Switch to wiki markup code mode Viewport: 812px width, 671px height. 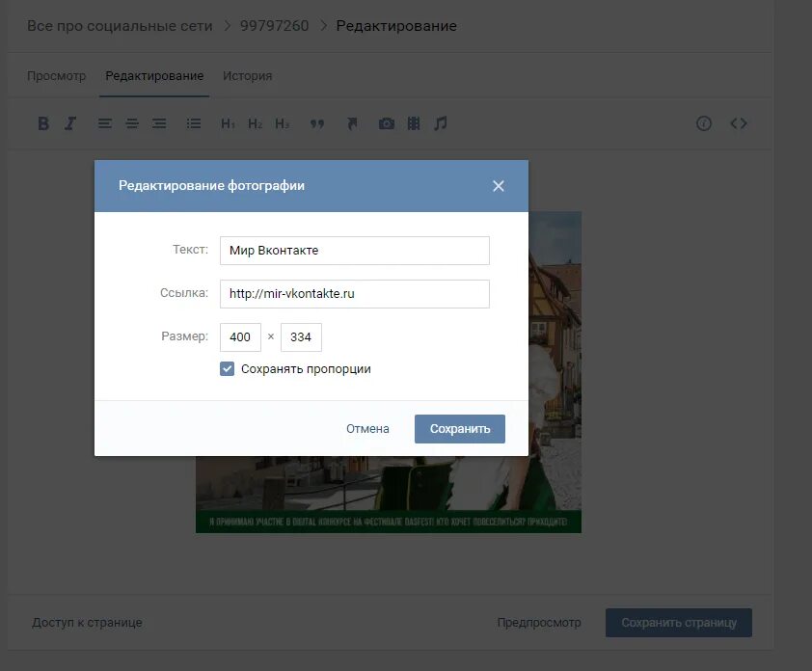739,123
